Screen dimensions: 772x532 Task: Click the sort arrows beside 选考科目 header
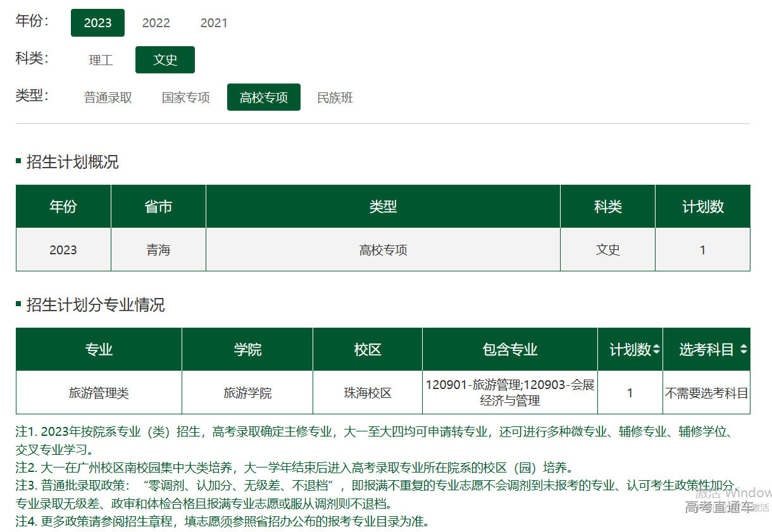(x=743, y=349)
